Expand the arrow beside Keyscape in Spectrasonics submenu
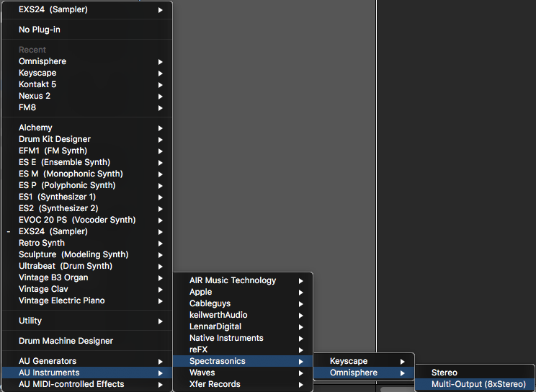Screen dimensions: 536x392 pyautogui.click(x=402, y=362)
